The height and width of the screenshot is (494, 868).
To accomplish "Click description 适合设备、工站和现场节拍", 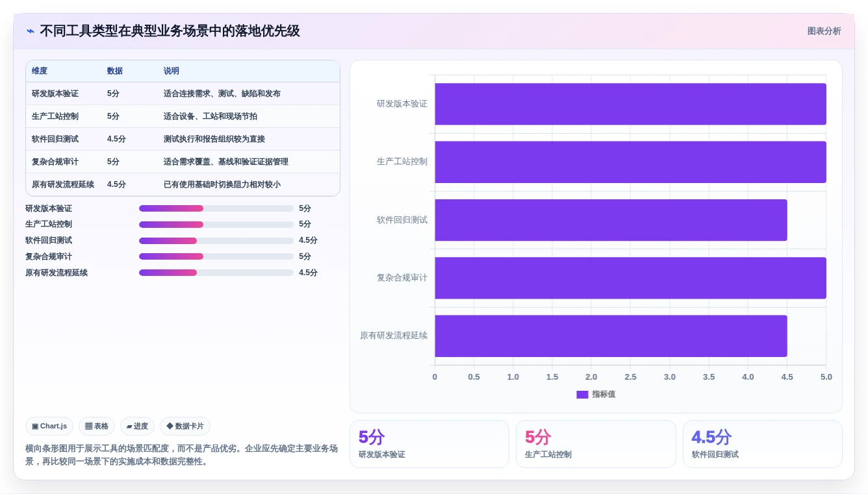I will pos(211,116).
